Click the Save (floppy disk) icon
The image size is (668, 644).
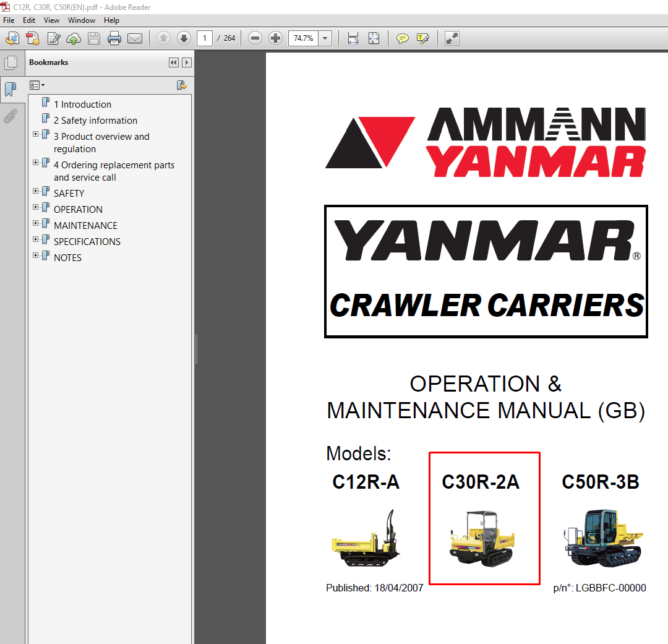click(94, 38)
